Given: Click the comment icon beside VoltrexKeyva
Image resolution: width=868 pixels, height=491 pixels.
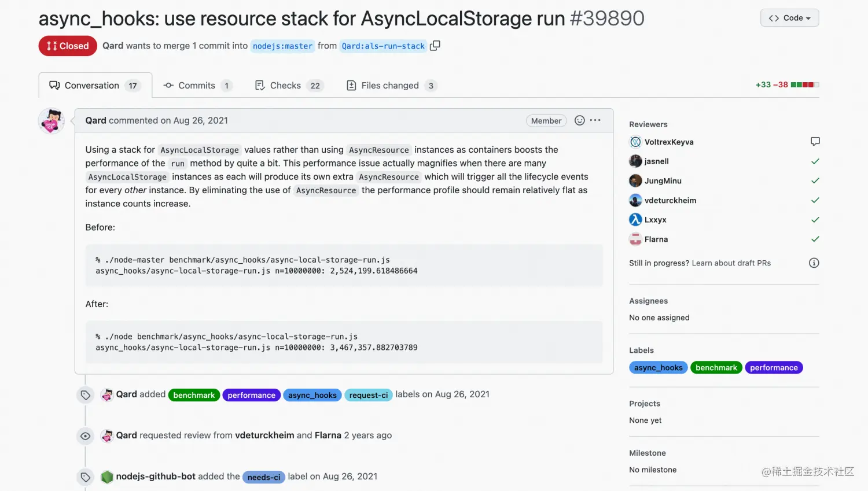Looking at the screenshot, I should (815, 142).
